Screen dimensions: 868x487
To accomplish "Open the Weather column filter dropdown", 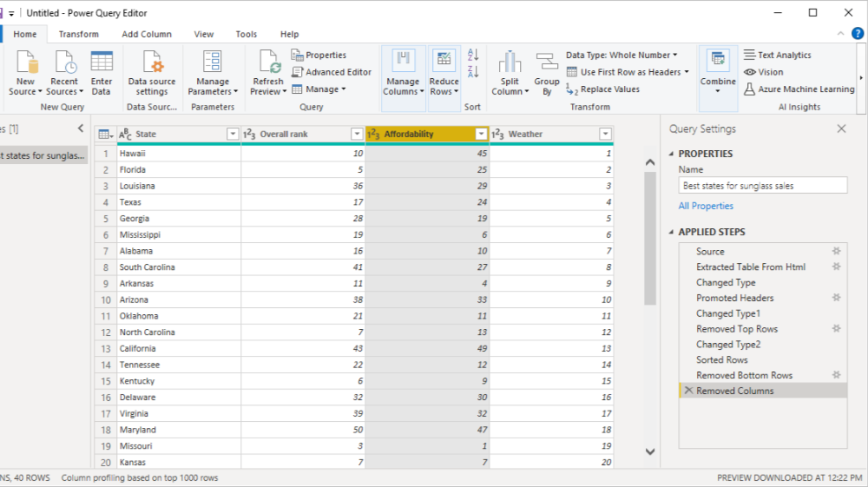I will pyautogui.click(x=605, y=134).
